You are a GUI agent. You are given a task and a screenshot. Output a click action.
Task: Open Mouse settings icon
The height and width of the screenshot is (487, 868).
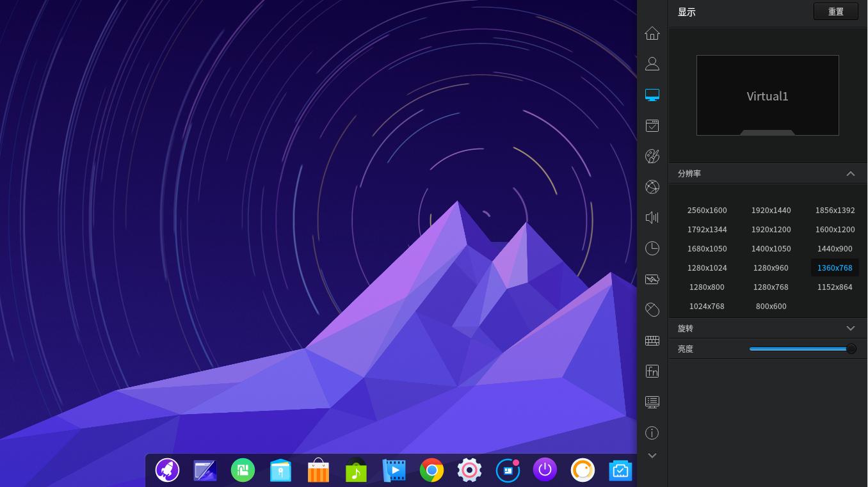[652, 310]
